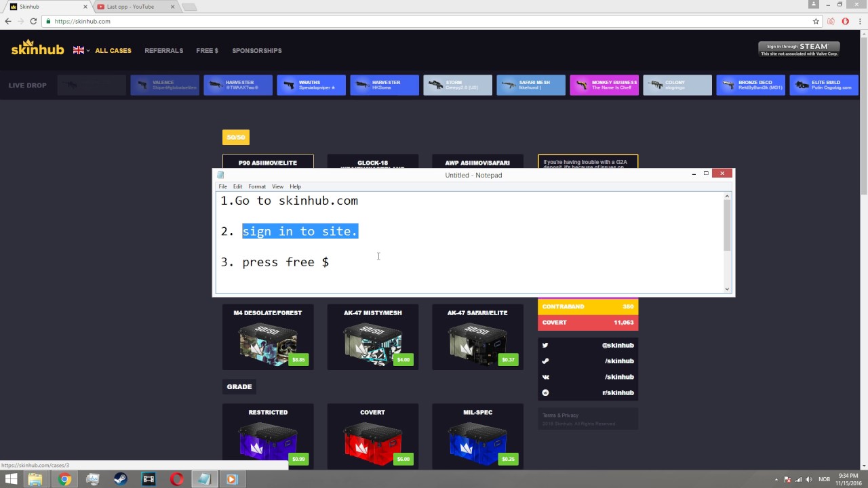Open the VALENCE live drop card
The image size is (868, 488).
pos(165,85)
